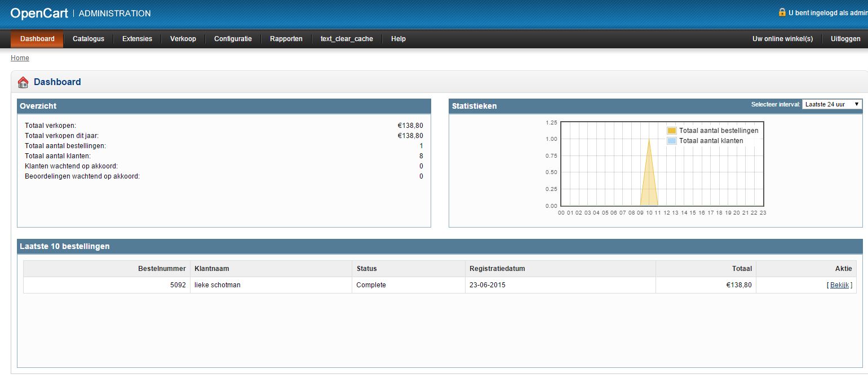
Task: Click the date 23-06-2015 cell
Action: pos(561,285)
